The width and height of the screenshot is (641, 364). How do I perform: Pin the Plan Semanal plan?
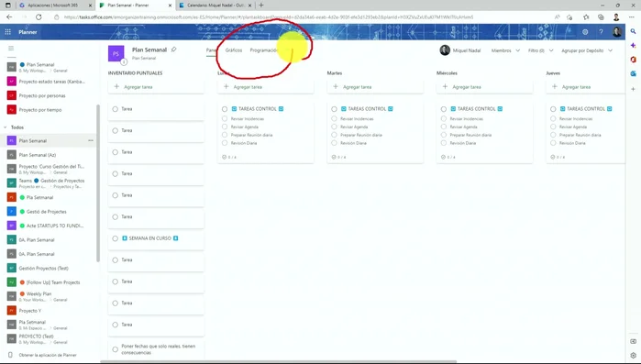[173, 50]
